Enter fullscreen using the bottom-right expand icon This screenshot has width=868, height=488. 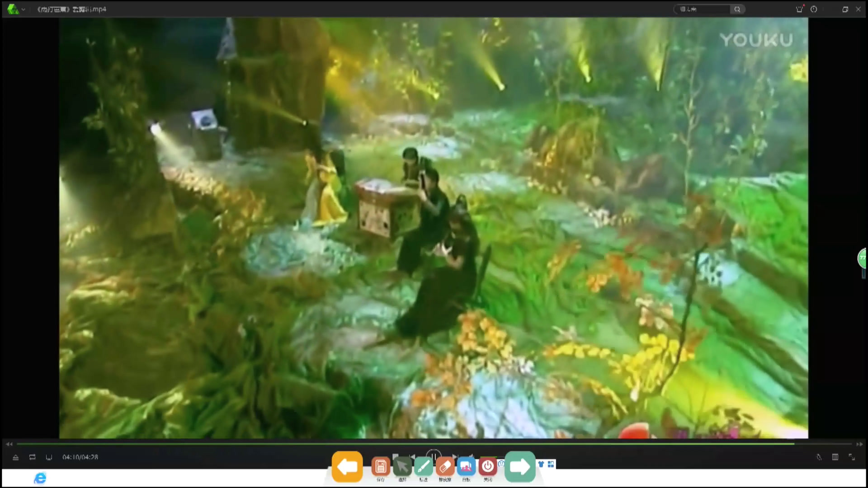852,457
